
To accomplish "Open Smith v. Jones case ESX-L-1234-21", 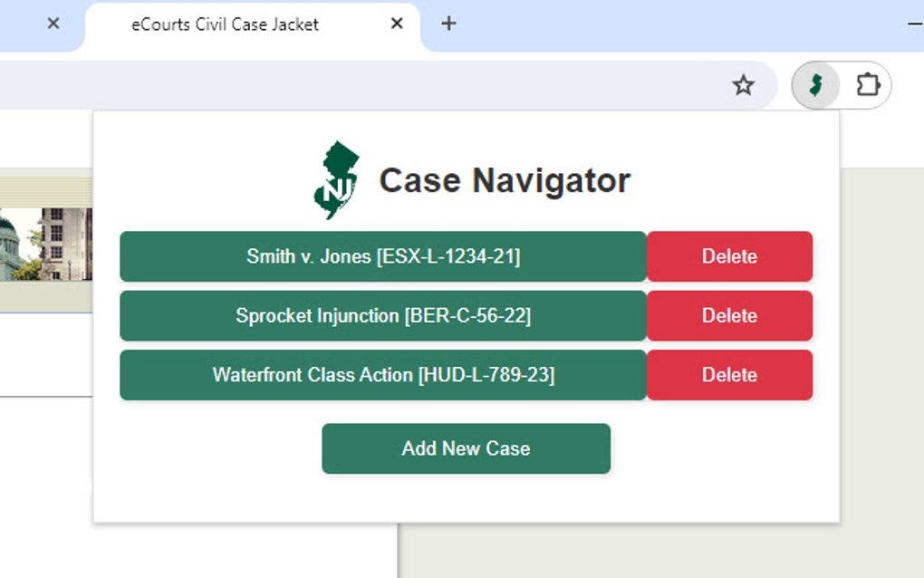I will click(382, 256).
